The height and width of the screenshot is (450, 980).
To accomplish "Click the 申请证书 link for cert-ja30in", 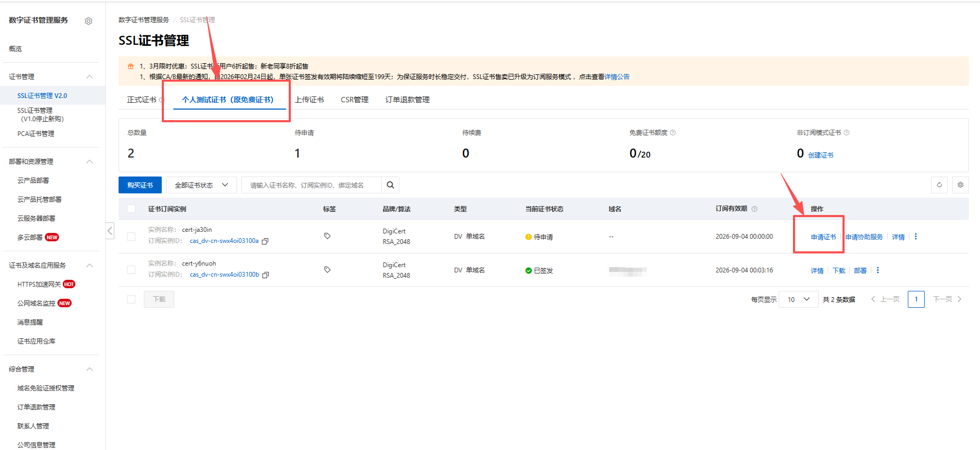I will (823, 237).
